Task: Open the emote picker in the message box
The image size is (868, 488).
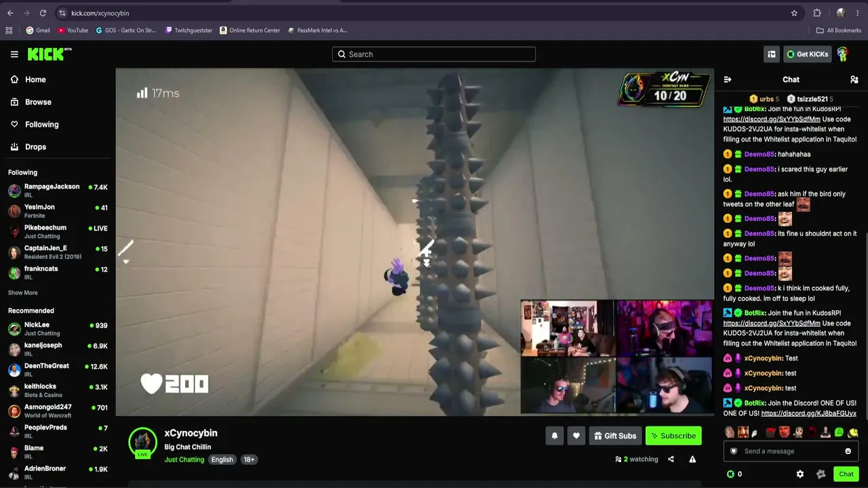Action: pyautogui.click(x=848, y=451)
